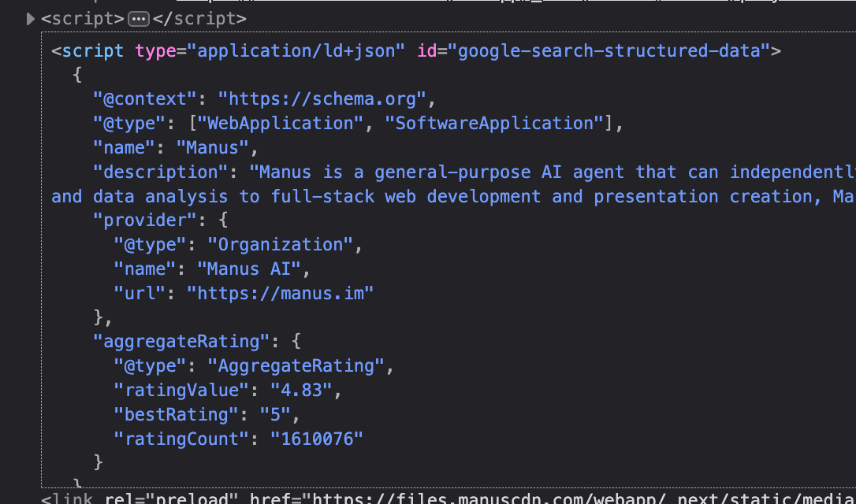Click the "aggregateRating" key
The height and width of the screenshot is (504, 856).
tap(181, 342)
